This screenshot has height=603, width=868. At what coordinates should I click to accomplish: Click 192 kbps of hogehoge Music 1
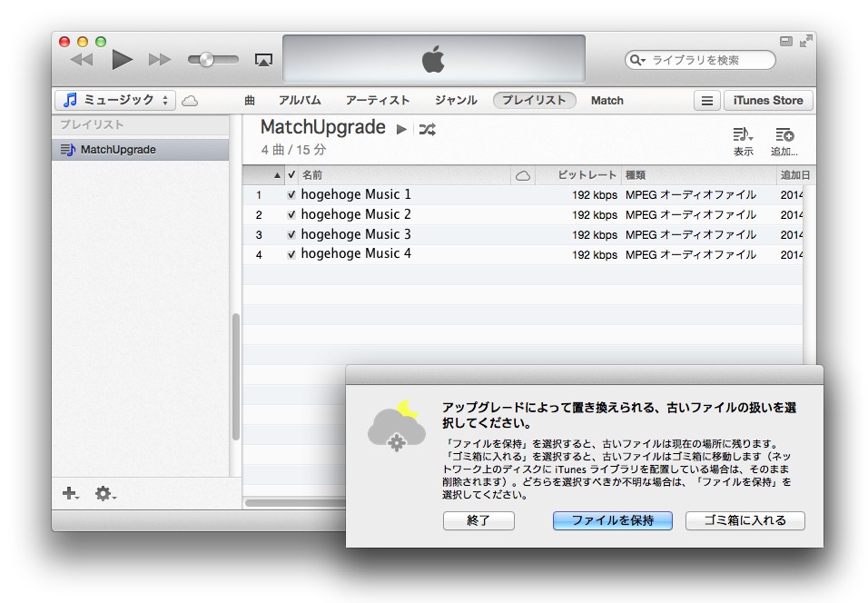(x=595, y=195)
